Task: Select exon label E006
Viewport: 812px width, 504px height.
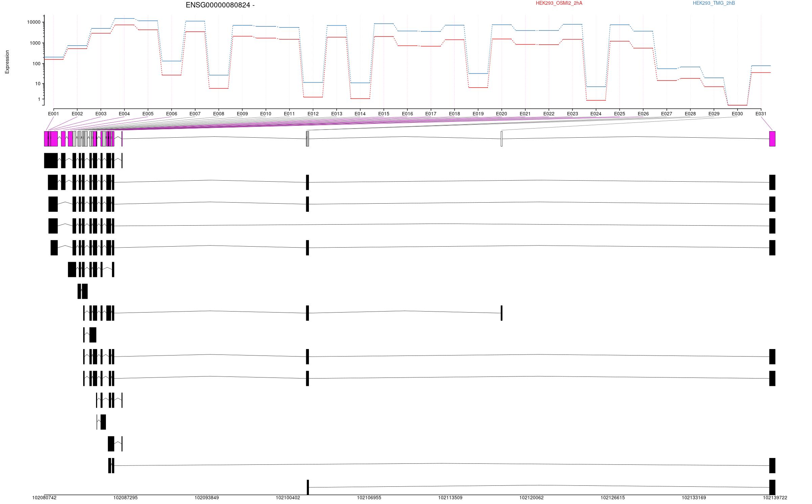Action: click(x=172, y=114)
